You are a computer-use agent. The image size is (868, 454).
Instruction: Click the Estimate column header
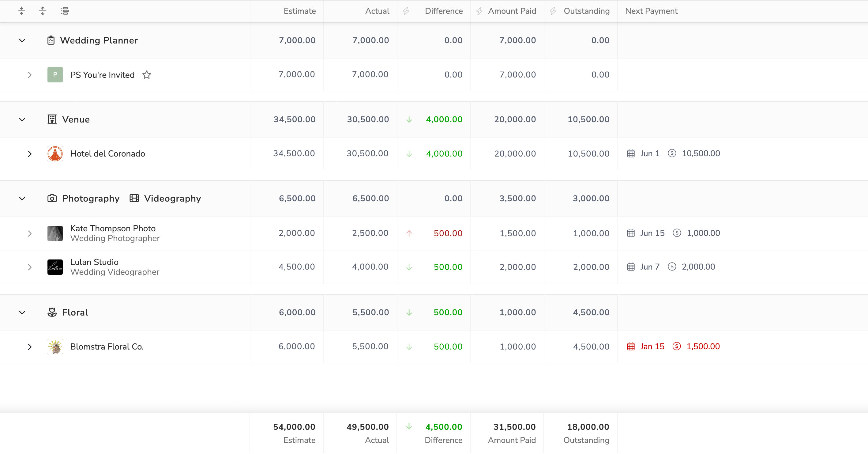(299, 11)
